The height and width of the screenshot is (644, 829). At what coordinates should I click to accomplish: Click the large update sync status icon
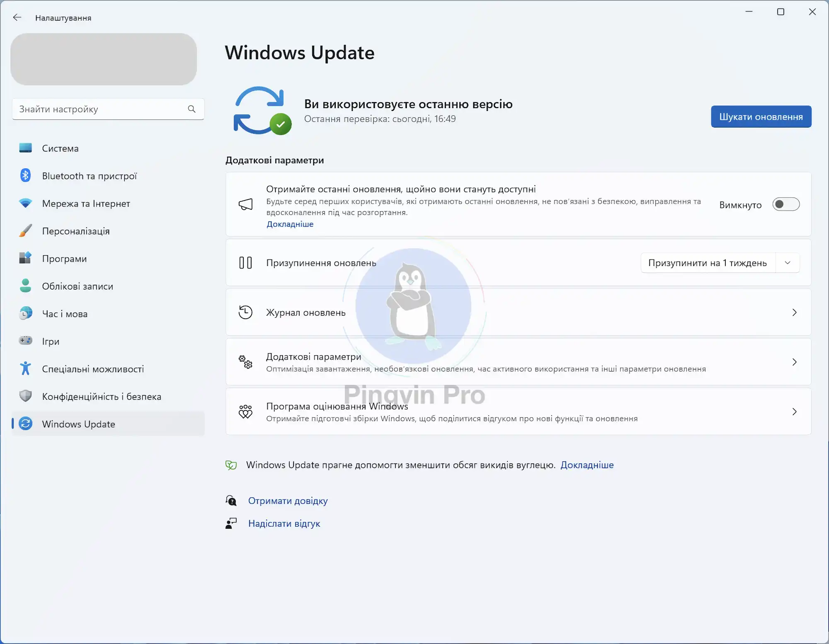click(x=262, y=111)
